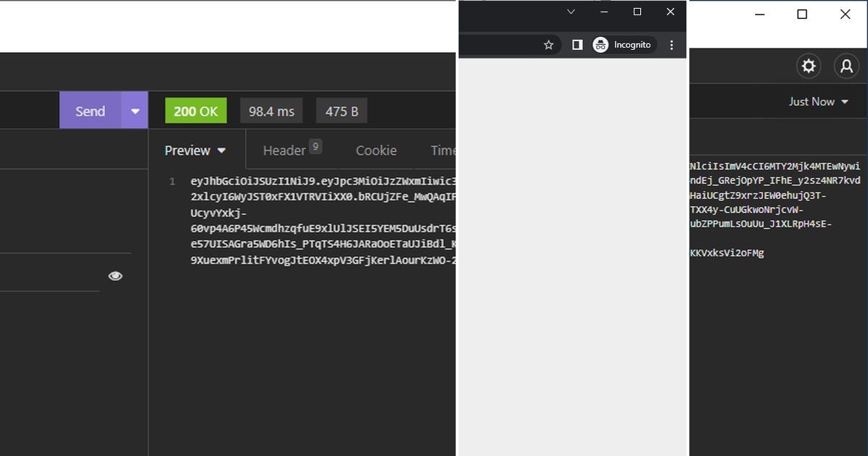The height and width of the screenshot is (456, 868).
Task: Click the Incognito mode indicator icon
Action: (x=600, y=44)
